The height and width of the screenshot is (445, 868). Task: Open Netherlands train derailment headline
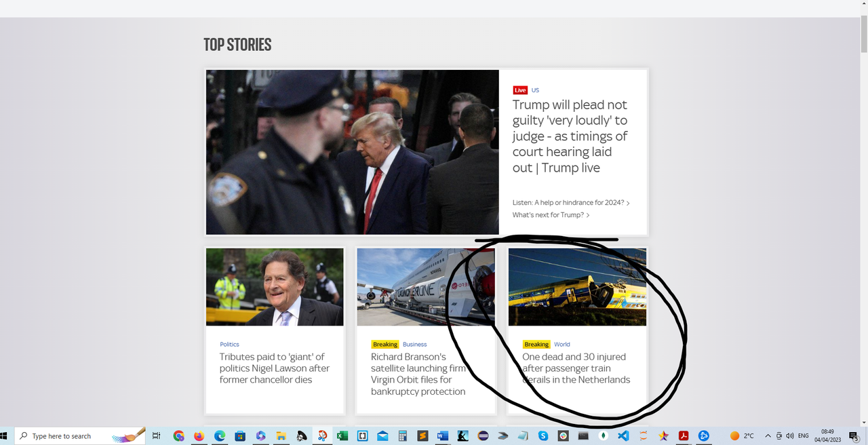[576, 368]
